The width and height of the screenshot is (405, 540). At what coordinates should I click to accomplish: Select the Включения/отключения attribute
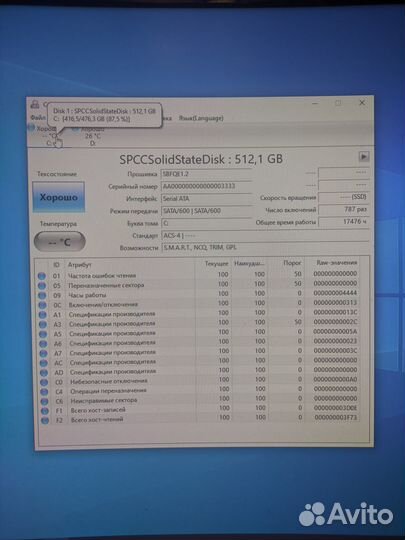[x=103, y=305]
